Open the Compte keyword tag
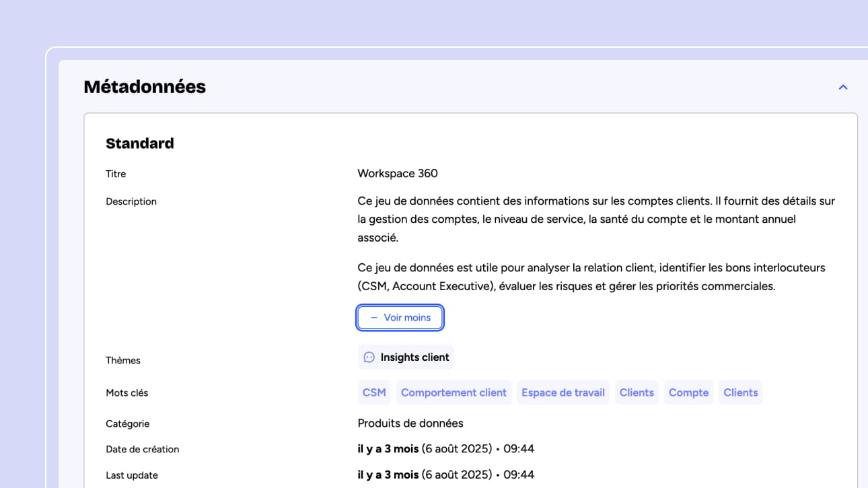Image resolution: width=868 pixels, height=488 pixels. (x=688, y=392)
